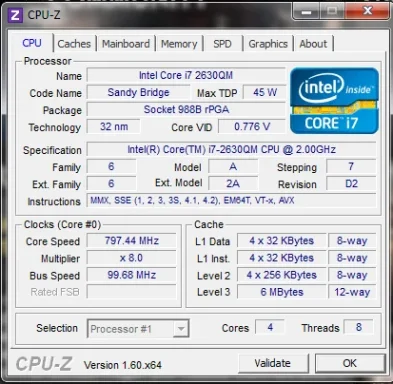Click the Cores count value 4
Image resolution: width=393 pixels, height=384 pixels.
[x=270, y=327]
